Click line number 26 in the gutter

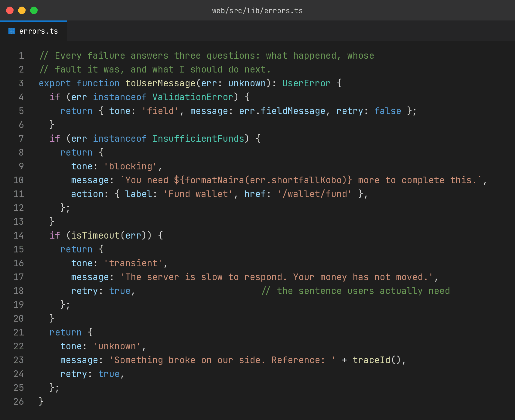click(19, 402)
